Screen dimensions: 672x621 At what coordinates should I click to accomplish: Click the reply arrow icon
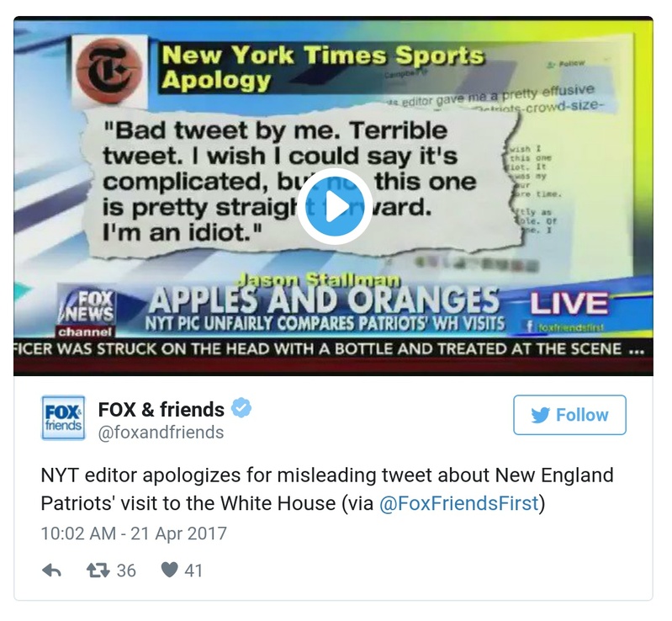click(52, 571)
